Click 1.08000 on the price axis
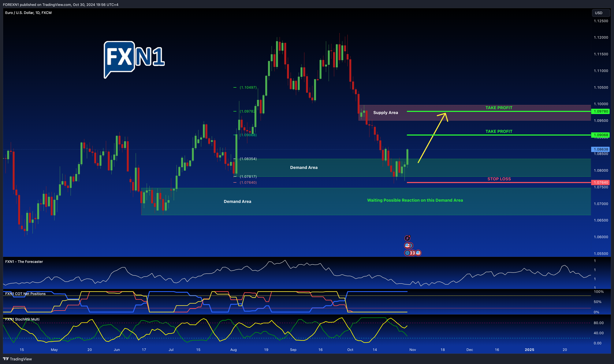This screenshot has height=364, width=614. tap(601, 170)
